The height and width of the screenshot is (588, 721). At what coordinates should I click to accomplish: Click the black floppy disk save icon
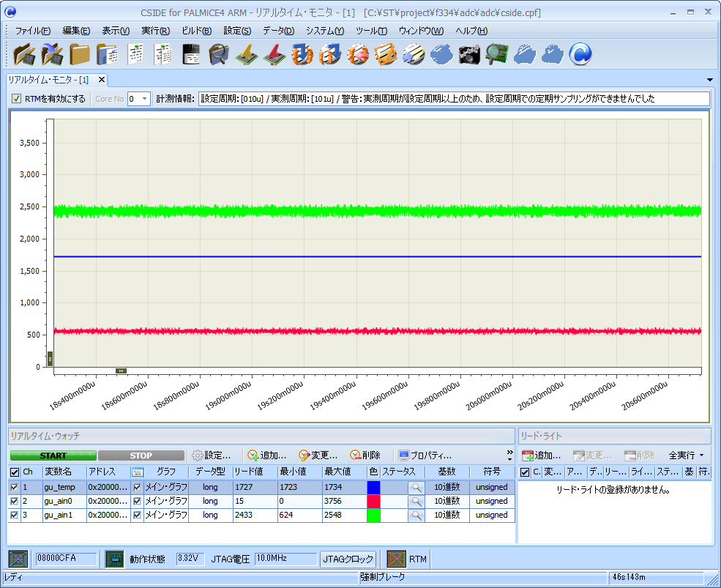click(191, 54)
